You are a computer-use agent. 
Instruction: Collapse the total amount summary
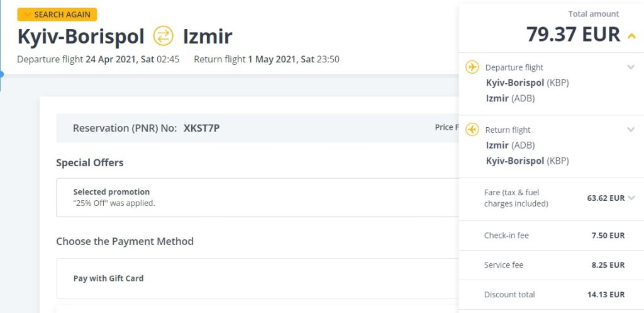631,36
